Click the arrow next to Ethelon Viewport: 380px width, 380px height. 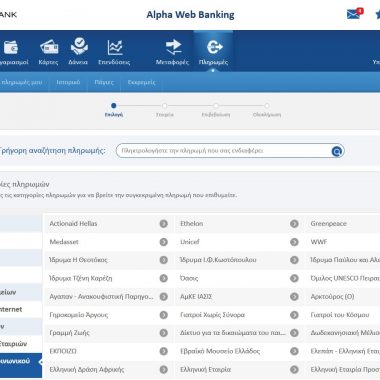coord(294,224)
